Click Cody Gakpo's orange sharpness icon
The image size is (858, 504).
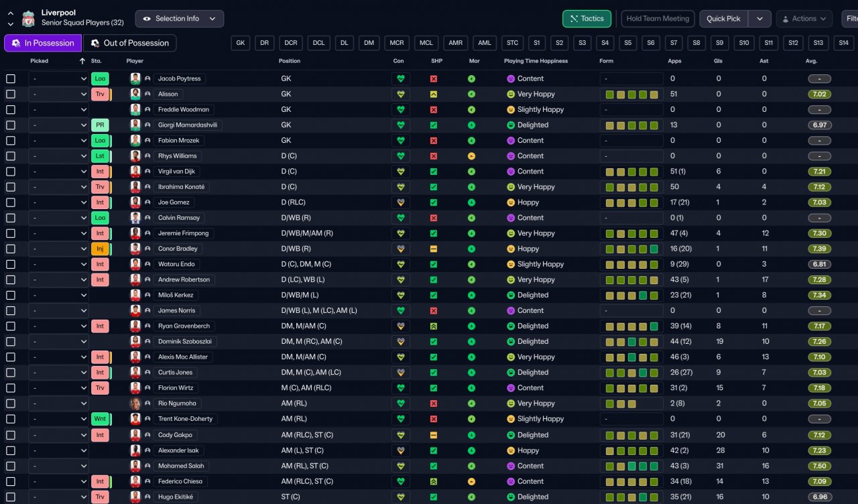(x=434, y=435)
